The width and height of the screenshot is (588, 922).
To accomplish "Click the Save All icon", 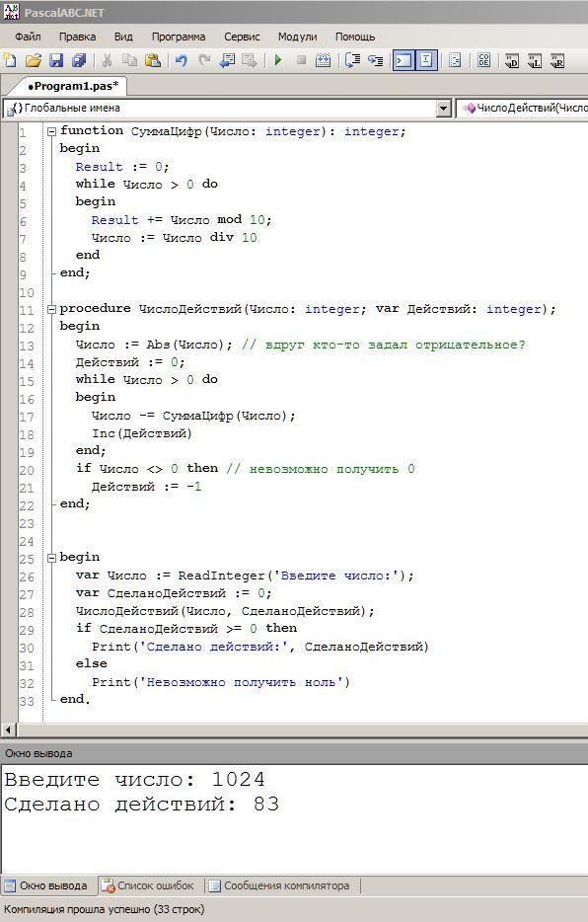I will click(x=78, y=60).
